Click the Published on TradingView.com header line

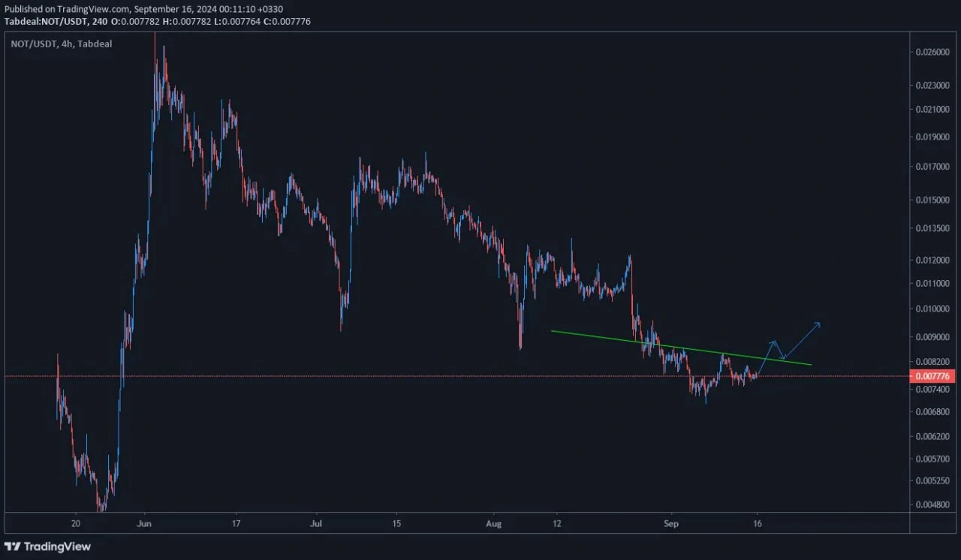(x=143, y=9)
